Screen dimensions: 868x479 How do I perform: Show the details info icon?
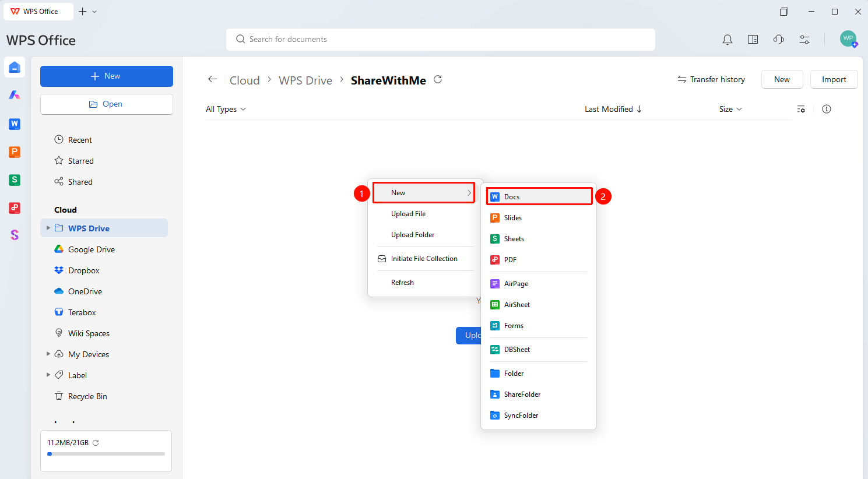point(827,109)
